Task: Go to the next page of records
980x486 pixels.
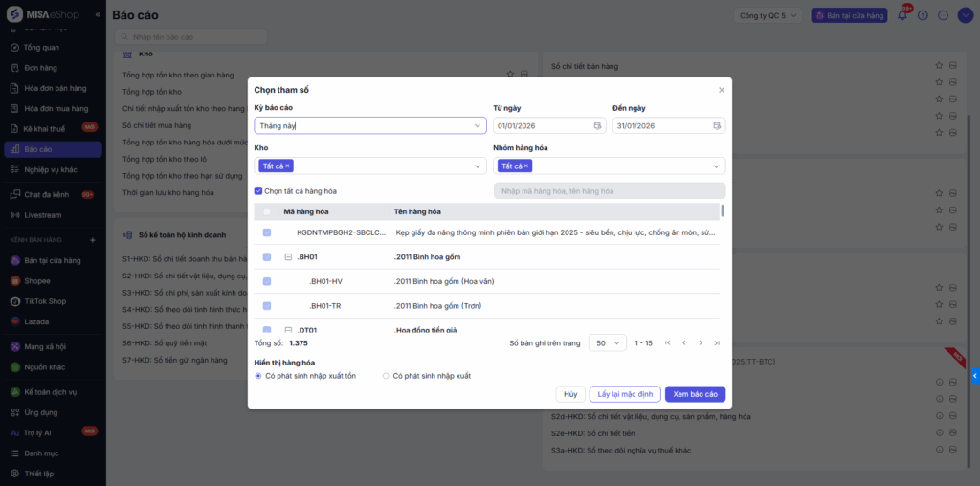Action: click(x=701, y=342)
